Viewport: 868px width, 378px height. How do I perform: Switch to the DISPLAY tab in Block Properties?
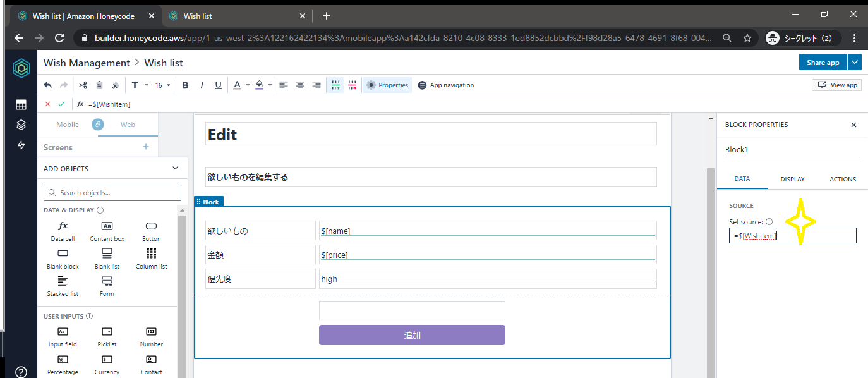(792, 179)
